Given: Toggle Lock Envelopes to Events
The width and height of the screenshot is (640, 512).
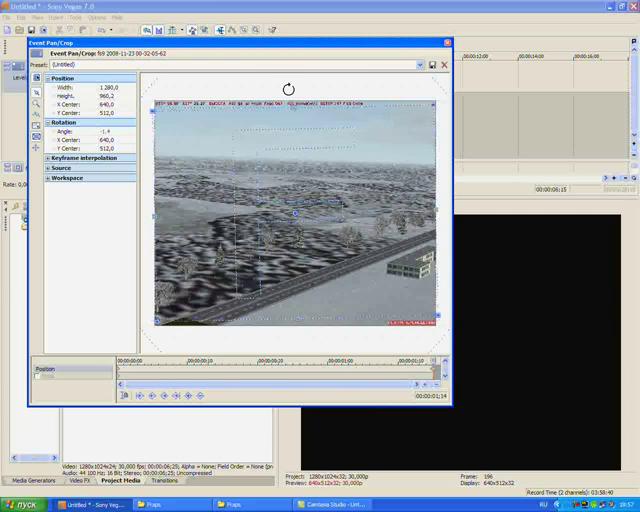Looking at the screenshot, I should pyautogui.click(x=192, y=30).
